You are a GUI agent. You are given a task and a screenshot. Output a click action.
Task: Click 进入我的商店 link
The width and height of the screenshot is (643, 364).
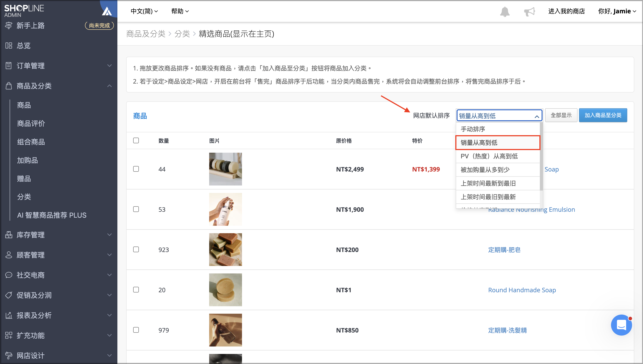(x=566, y=11)
